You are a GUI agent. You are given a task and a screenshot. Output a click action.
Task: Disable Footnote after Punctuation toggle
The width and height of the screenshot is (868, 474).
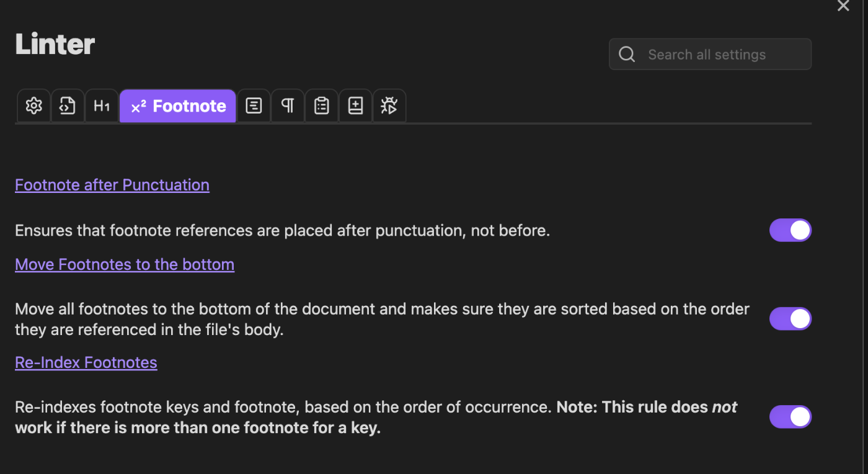790,230
